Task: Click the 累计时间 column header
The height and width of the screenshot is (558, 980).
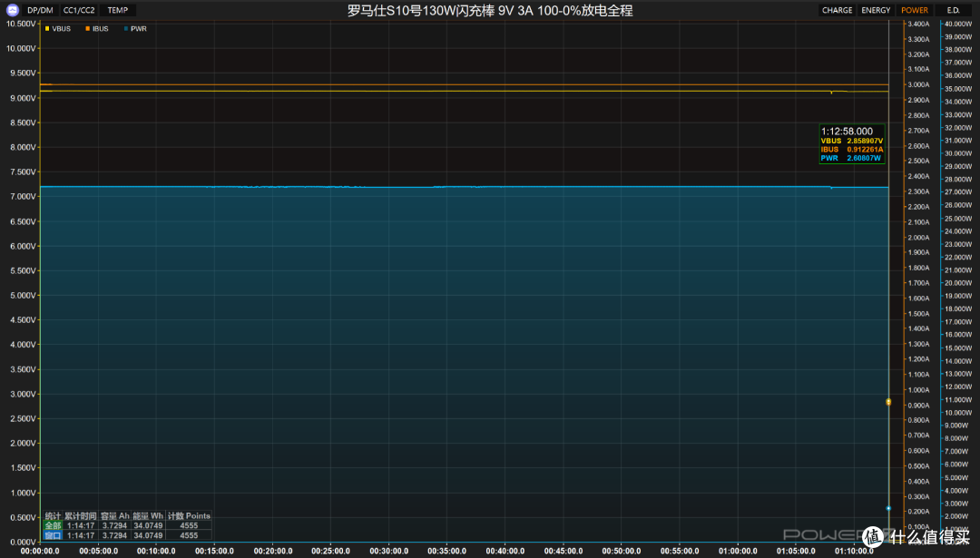Action: click(81, 516)
